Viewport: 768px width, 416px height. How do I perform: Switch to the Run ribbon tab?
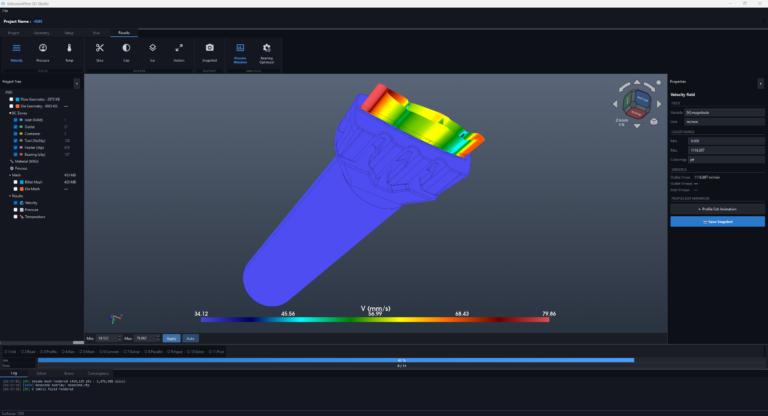96,33
